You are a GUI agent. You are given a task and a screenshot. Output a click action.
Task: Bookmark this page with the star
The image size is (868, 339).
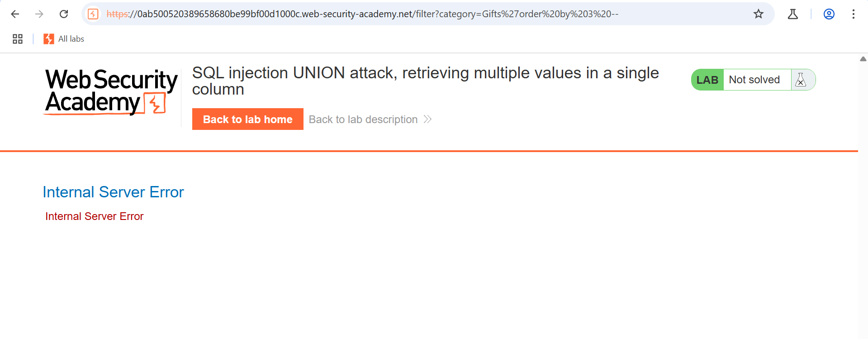pyautogui.click(x=758, y=14)
